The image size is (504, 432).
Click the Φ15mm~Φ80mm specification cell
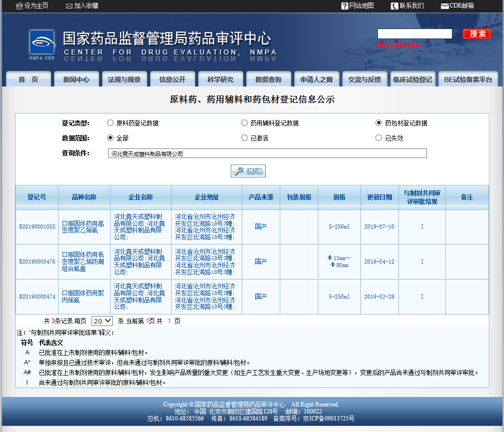(x=339, y=261)
